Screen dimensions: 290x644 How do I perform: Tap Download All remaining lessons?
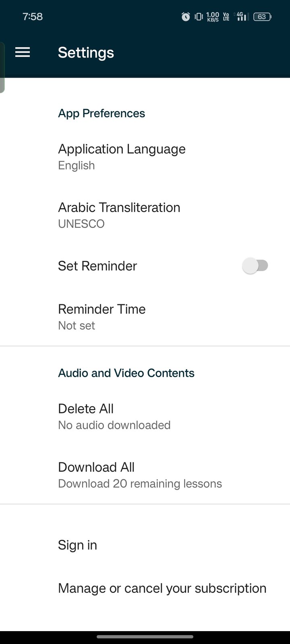139,475
